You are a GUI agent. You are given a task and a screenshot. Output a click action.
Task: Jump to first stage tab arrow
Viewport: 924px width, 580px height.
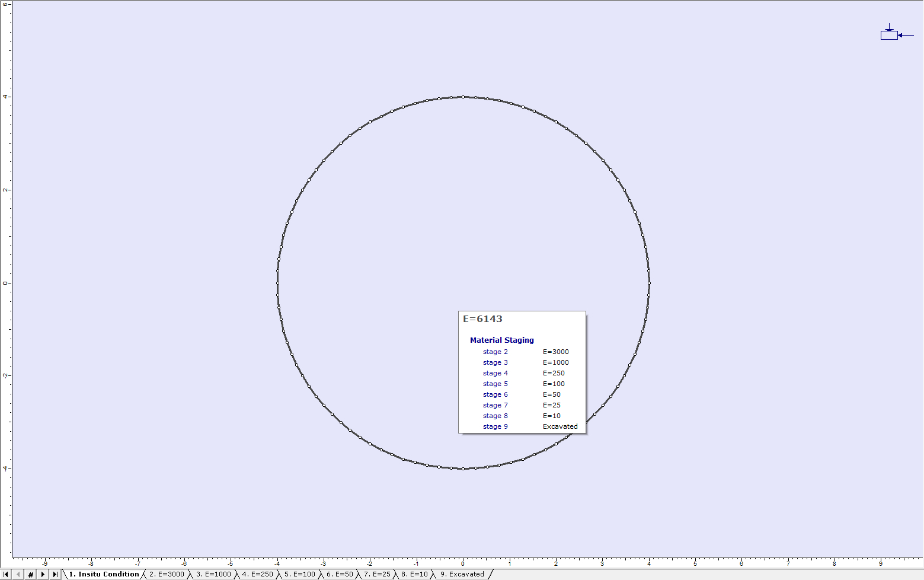coord(6,574)
